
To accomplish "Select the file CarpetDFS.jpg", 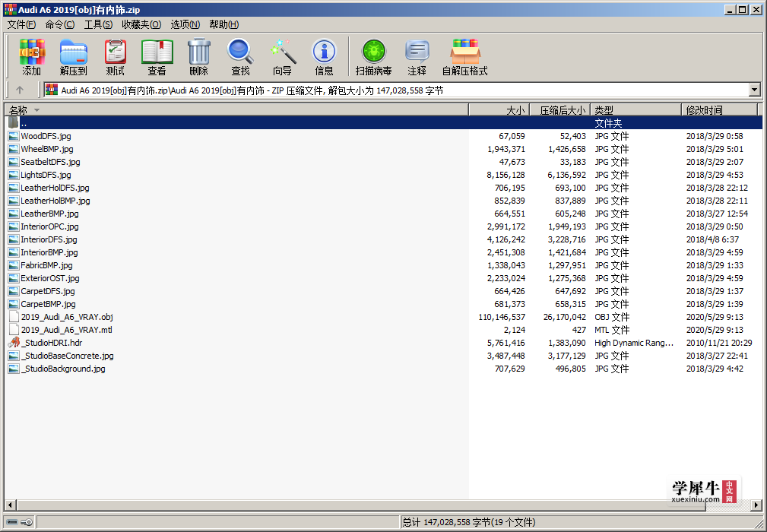I will [x=48, y=291].
